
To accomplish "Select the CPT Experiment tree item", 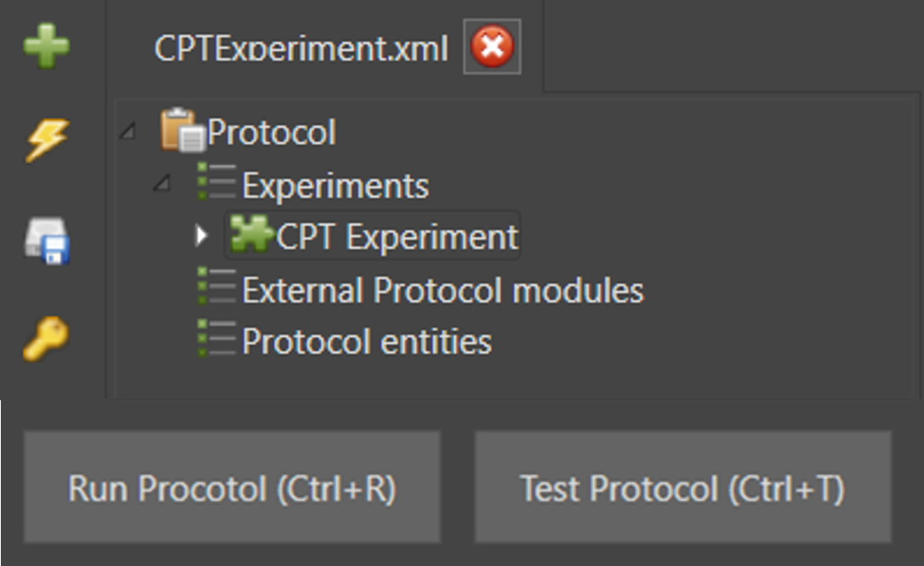I will pos(397,237).
